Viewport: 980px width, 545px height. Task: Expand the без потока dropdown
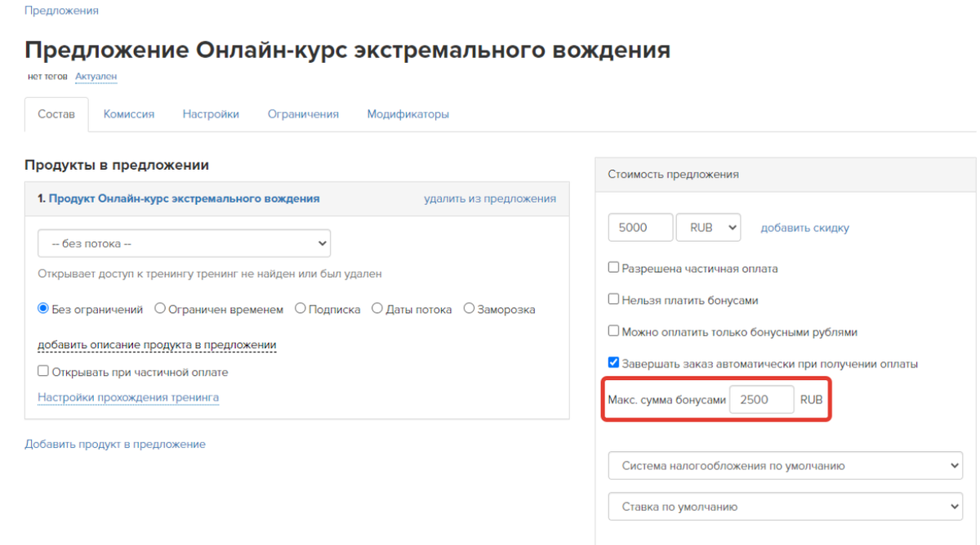[184, 243]
